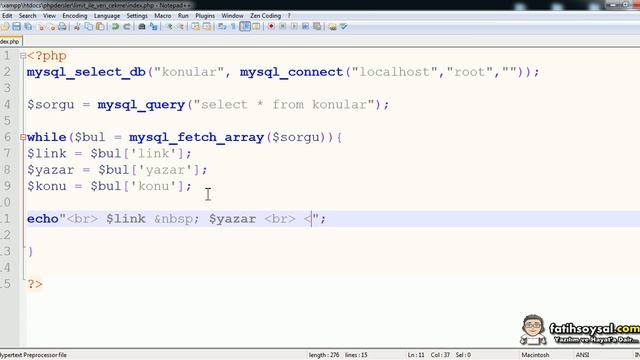Viewport: 640px width, 360px height.
Task: Click the closing ?> tag on line 15
Action: click(x=35, y=284)
